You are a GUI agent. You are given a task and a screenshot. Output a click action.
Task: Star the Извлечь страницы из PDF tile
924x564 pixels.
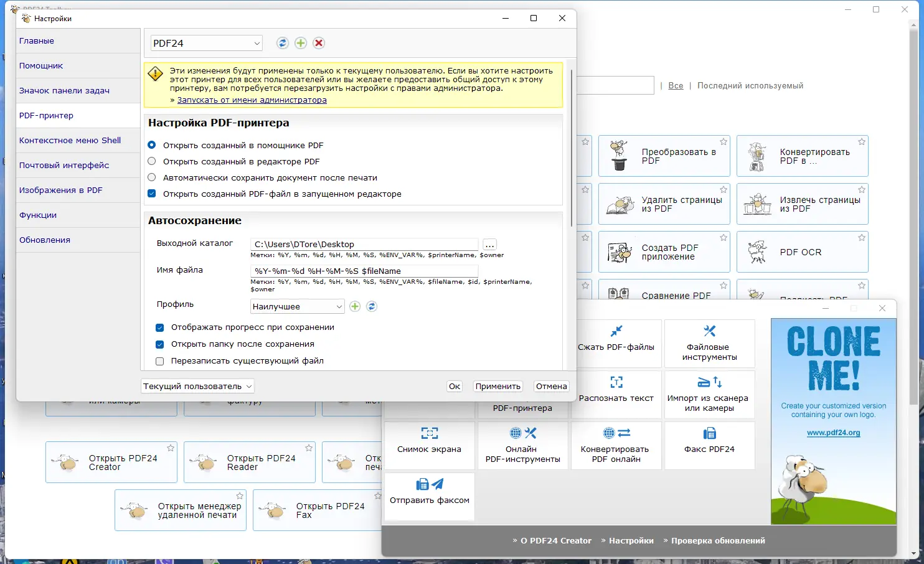point(862,190)
